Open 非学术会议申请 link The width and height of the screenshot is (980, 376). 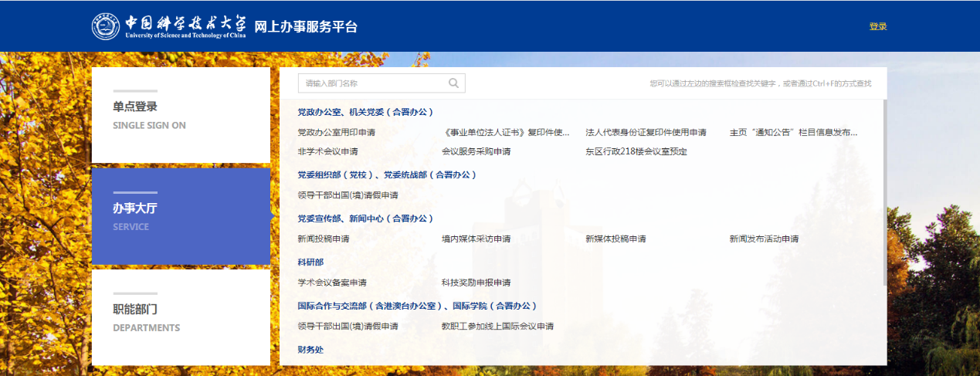327,151
